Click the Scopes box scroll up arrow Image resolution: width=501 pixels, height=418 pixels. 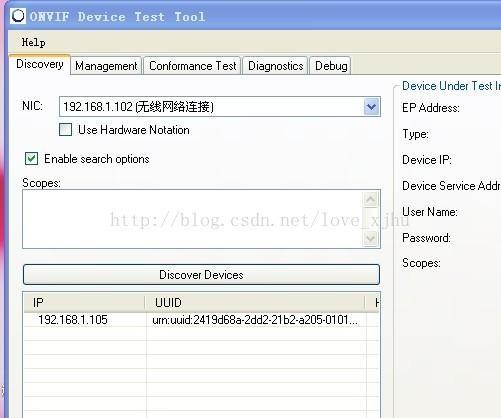[371, 199]
